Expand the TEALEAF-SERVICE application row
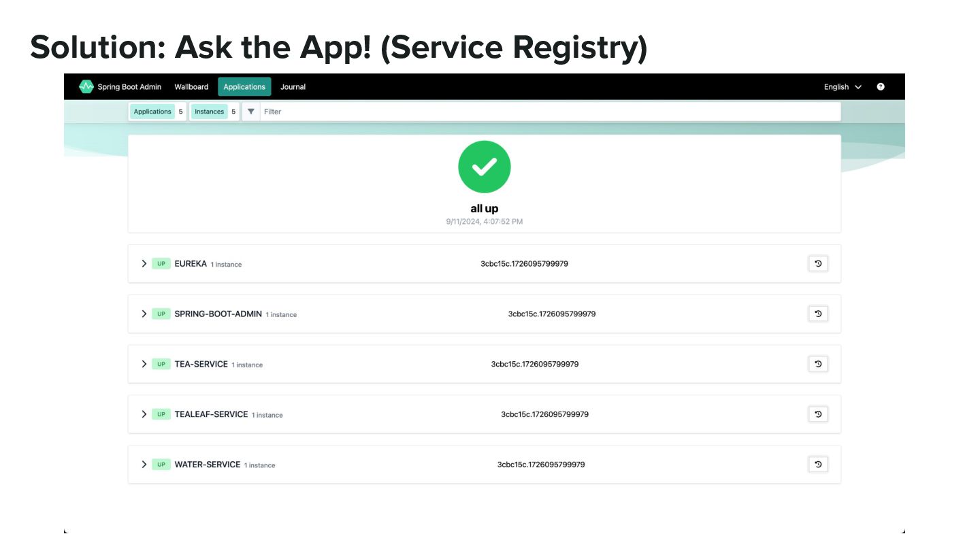The width and height of the screenshot is (980, 551). point(144,414)
